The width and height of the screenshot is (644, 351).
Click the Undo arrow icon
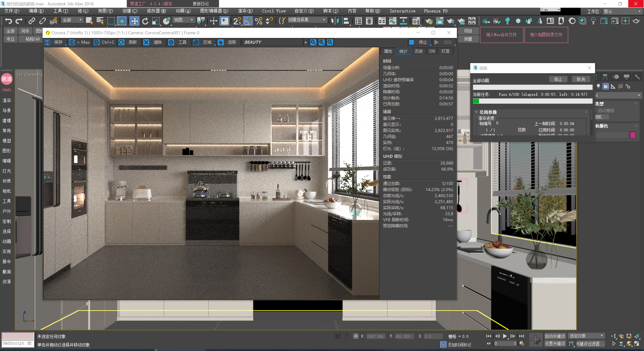coord(9,21)
